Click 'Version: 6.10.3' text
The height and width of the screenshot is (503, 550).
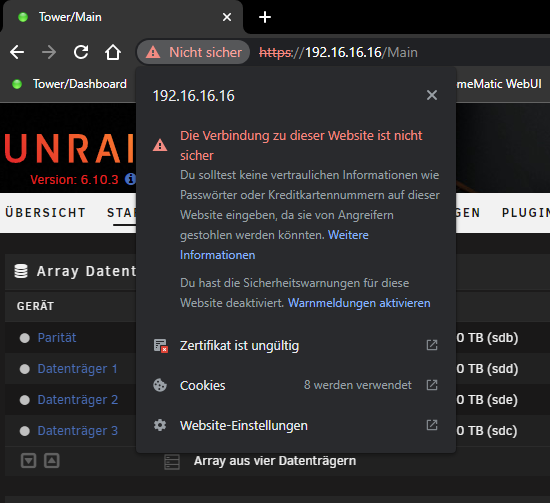tap(74, 180)
